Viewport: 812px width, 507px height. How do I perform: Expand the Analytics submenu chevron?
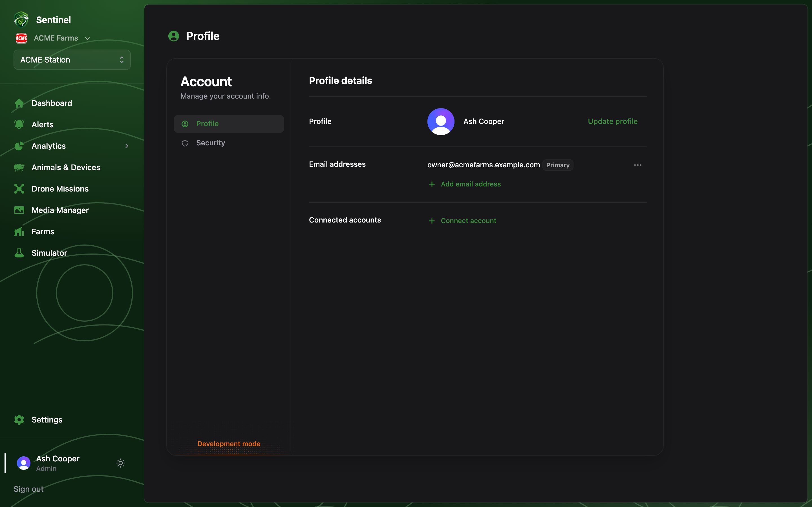(127, 146)
